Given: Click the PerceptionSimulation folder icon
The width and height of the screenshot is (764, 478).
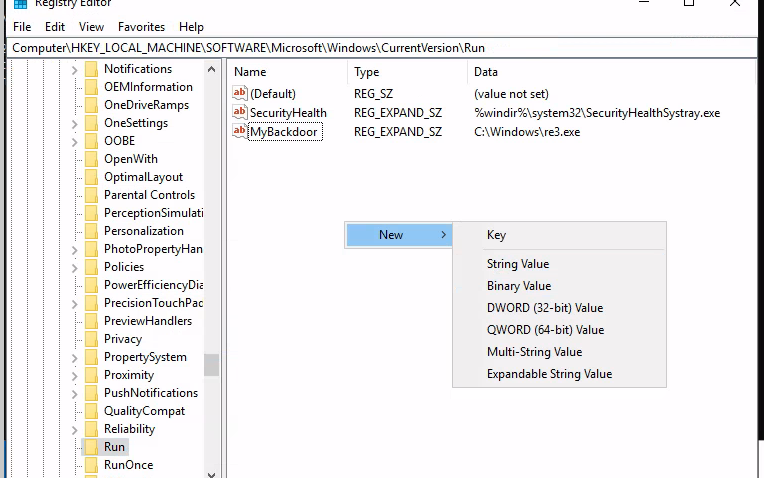Looking at the screenshot, I should pos(91,213).
